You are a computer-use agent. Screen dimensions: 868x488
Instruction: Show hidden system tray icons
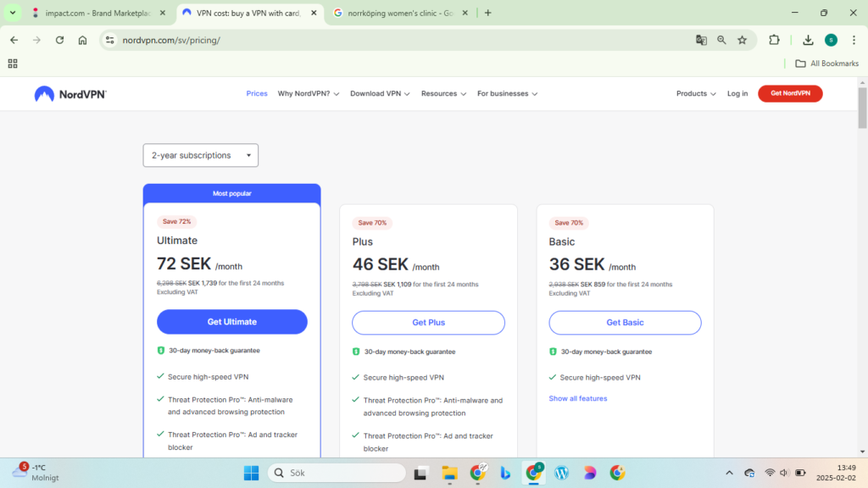point(729,473)
